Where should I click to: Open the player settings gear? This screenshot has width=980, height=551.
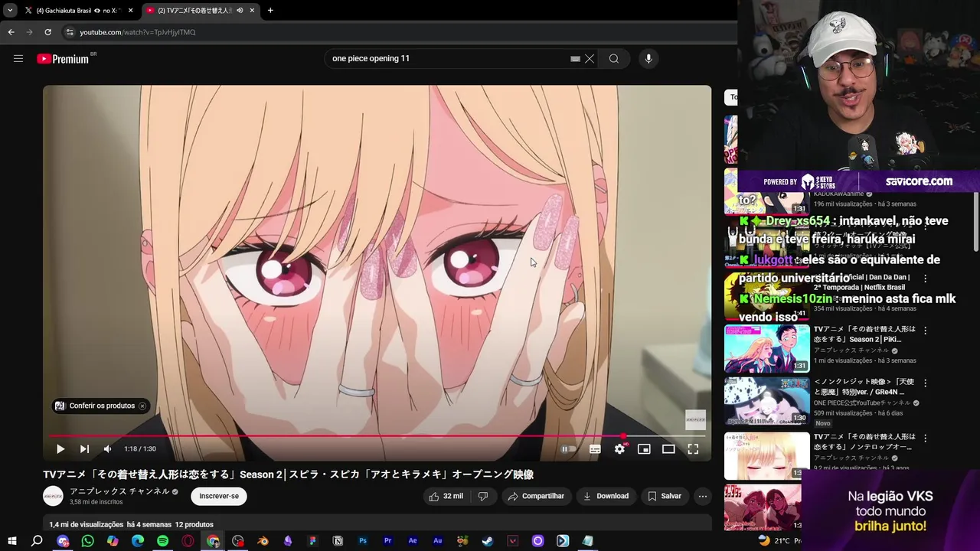pos(619,449)
